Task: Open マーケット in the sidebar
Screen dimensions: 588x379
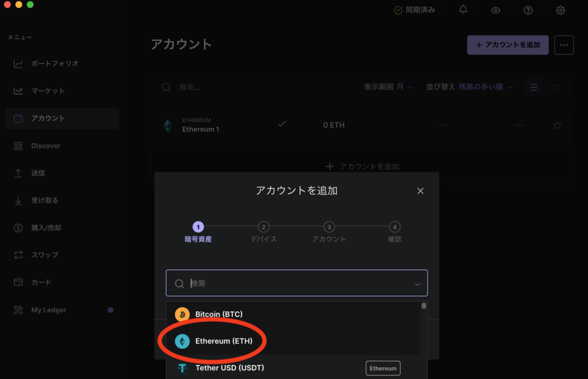Action: (62, 91)
